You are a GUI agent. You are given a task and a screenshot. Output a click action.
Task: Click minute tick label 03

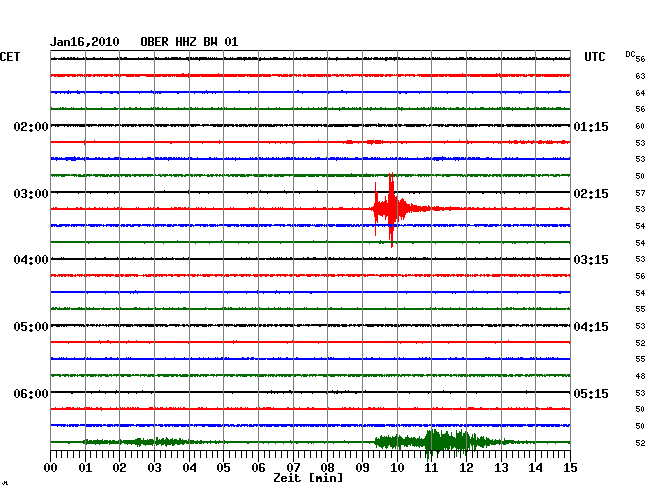coord(154,468)
